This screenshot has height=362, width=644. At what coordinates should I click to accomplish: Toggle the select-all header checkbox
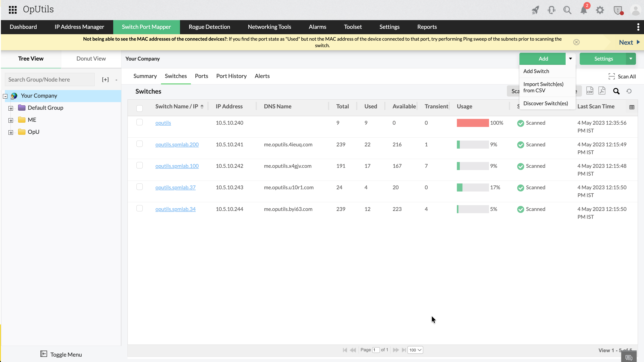tap(140, 108)
